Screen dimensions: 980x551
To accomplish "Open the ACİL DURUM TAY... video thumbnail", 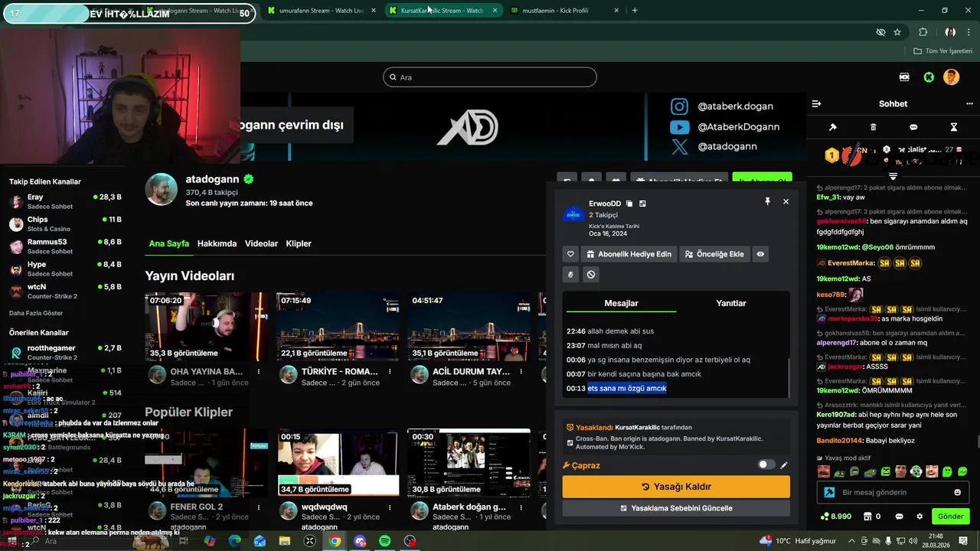I will (x=469, y=327).
